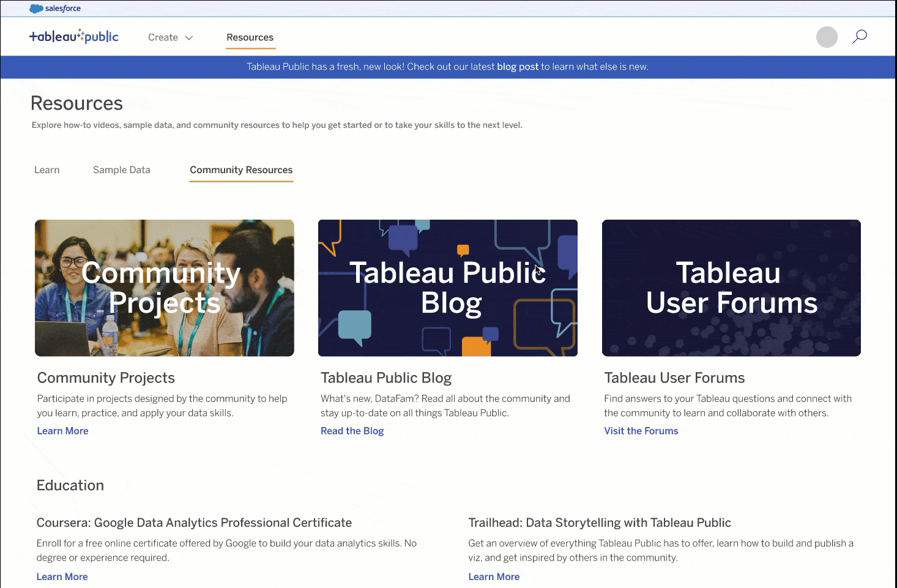Click the search magnifier icon
The height and width of the screenshot is (588, 897).
point(859,37)
